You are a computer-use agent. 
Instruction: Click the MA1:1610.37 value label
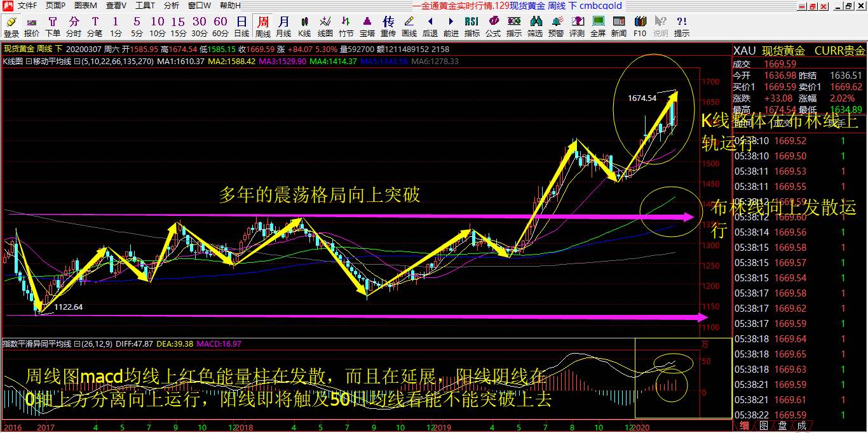point(180,62)
